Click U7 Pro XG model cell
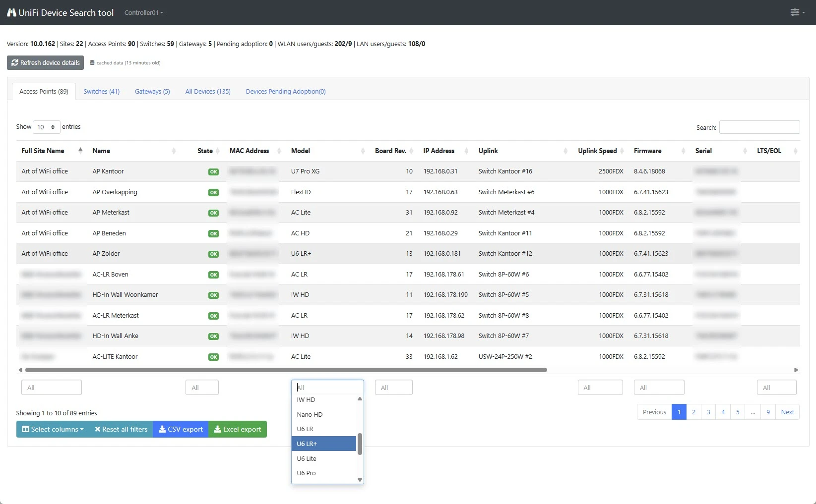 coord(305,171)
